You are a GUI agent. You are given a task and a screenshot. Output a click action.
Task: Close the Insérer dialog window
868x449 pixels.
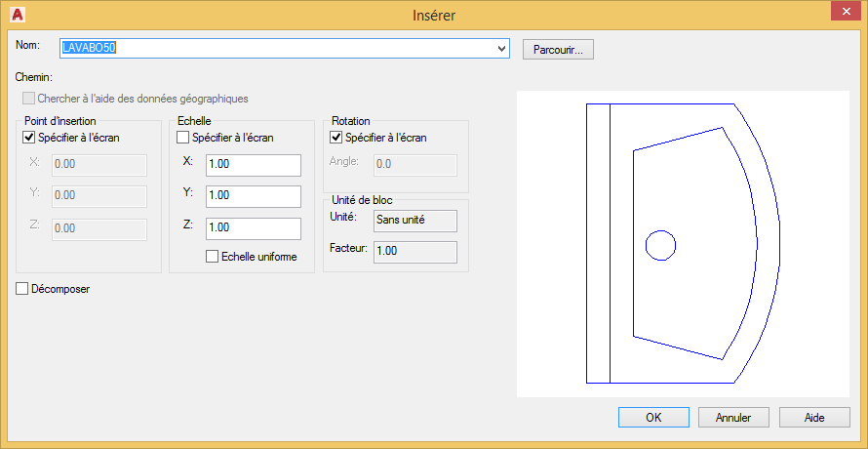pyautogui.click(x=840, y=13)
